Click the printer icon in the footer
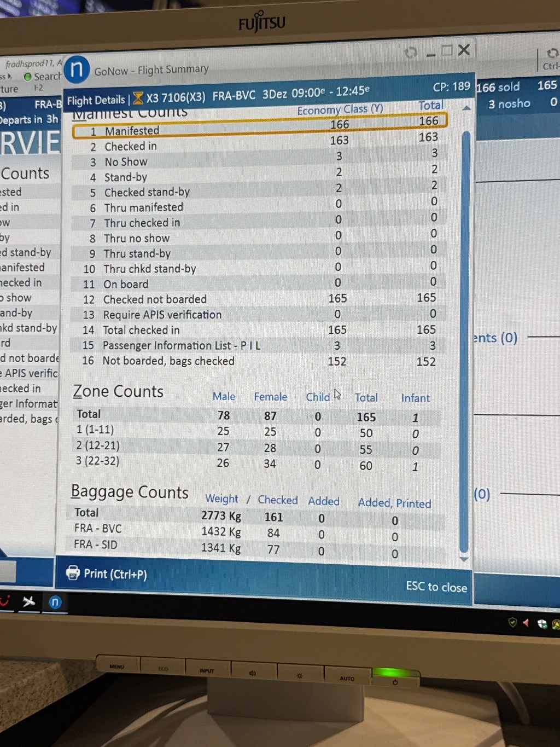The image size is (560, 747). tap(73, 573)
